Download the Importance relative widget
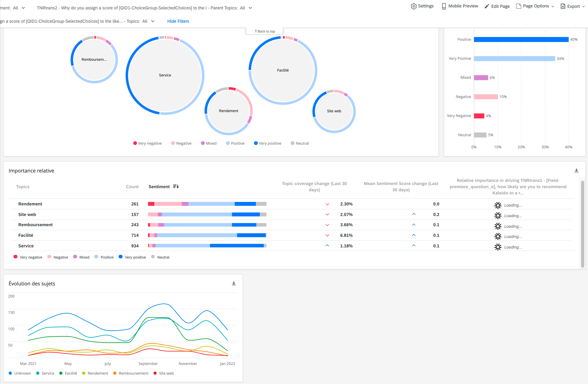The image size is (588, 384). [576, 170]
